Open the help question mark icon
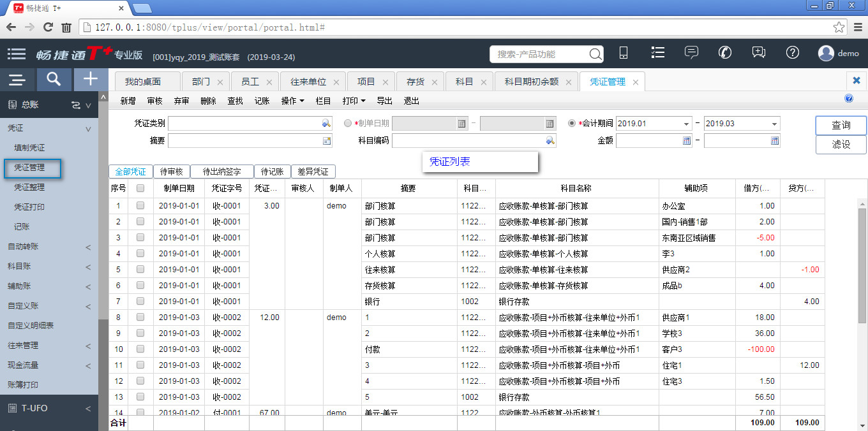The image size is (868, 431). click(x=793, y=54)
